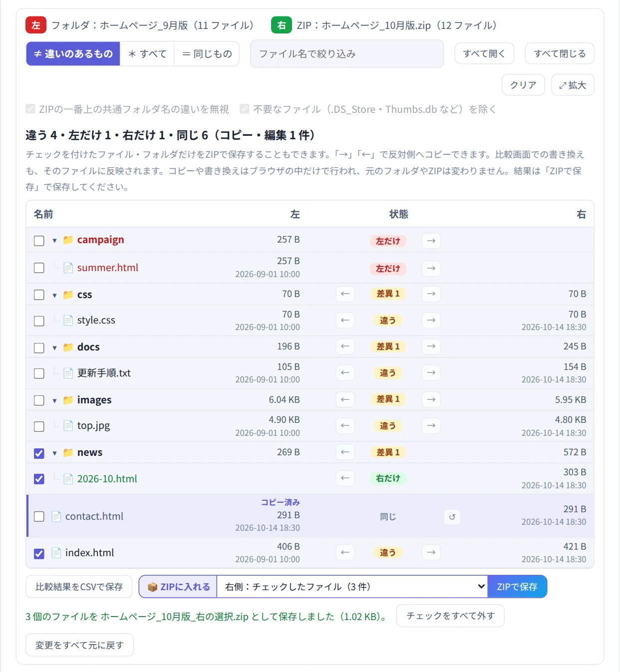Click すべて閉じる button

tap(560, 53)
